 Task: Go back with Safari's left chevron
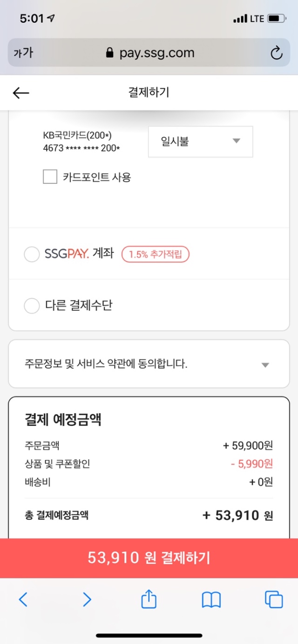(x=23, y=599)
